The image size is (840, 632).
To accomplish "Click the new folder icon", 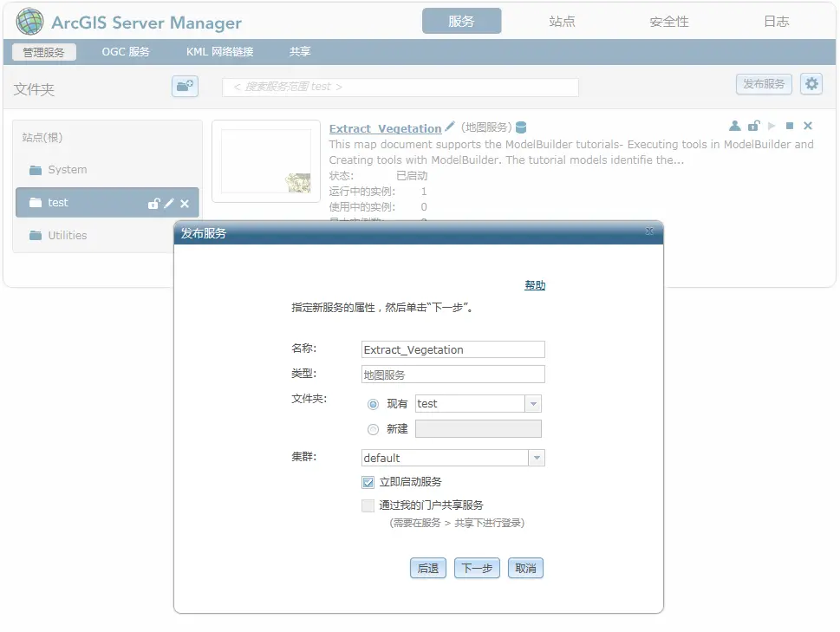I will [x=185, y=86].
